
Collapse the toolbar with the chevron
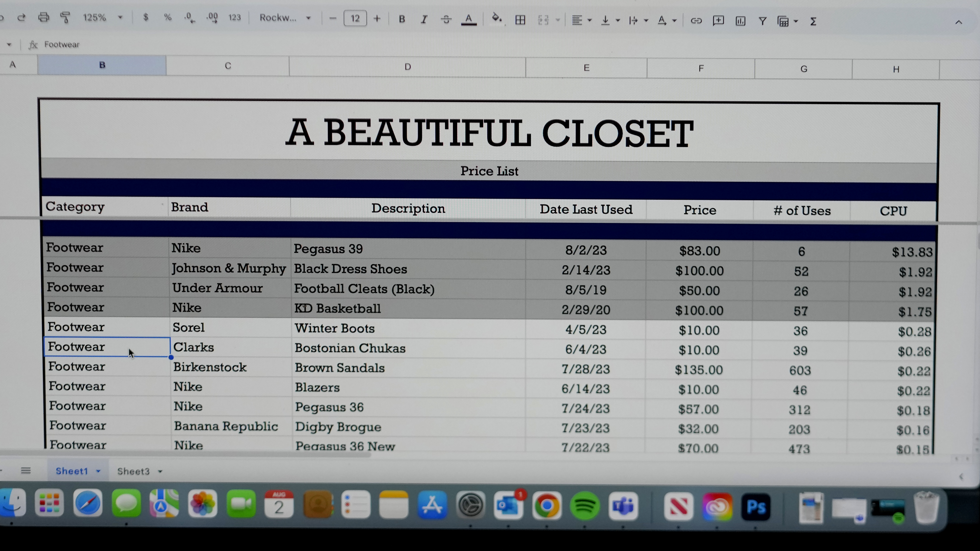(959, 22)
